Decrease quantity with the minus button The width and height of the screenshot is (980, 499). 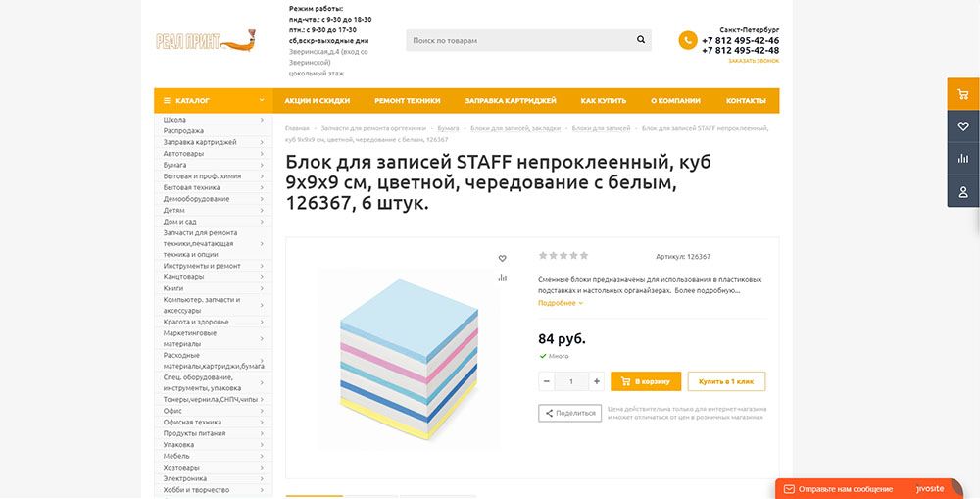pos(547,381)
